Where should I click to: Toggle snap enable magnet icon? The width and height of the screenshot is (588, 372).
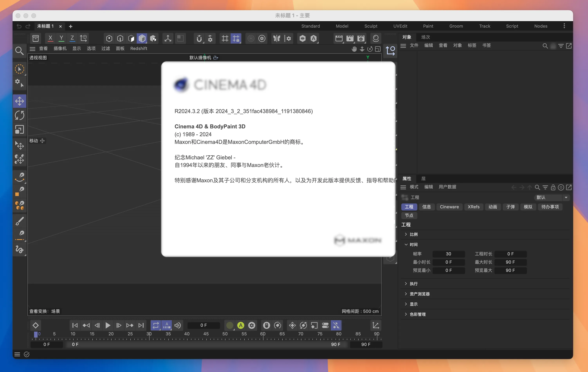[x=199, y=38]
